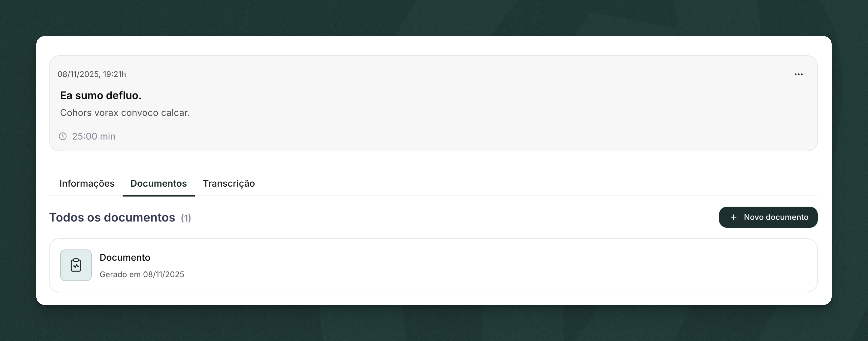
Task: Click the Todos os documentos heading
Action: (x=112, y=217)
